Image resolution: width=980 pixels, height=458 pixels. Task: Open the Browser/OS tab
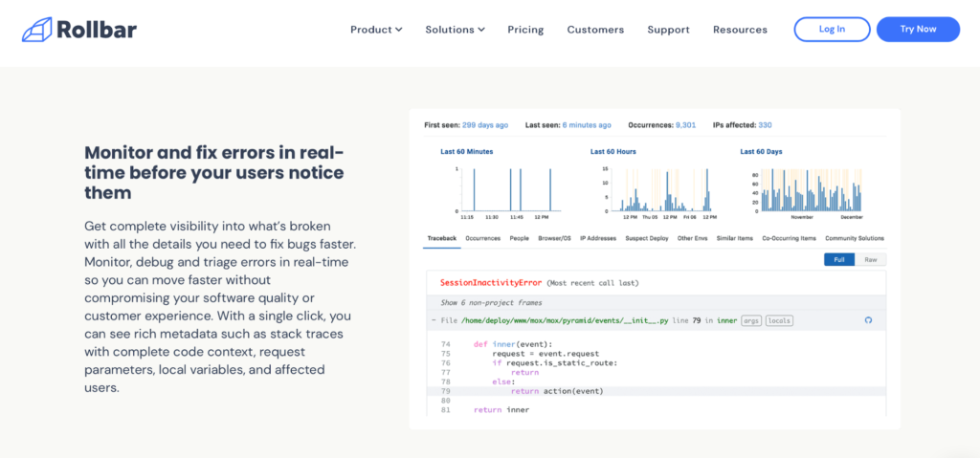[x=554, y=239]
